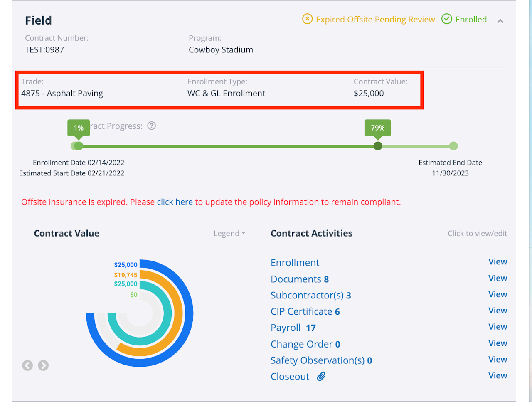Click View next to Change Order
Image resolution: width=532 pixels, height=402 pixels.
[498, 343]
